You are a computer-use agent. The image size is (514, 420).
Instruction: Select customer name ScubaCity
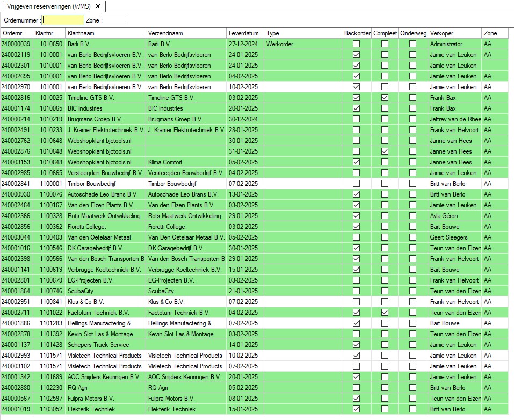[81, 291]
